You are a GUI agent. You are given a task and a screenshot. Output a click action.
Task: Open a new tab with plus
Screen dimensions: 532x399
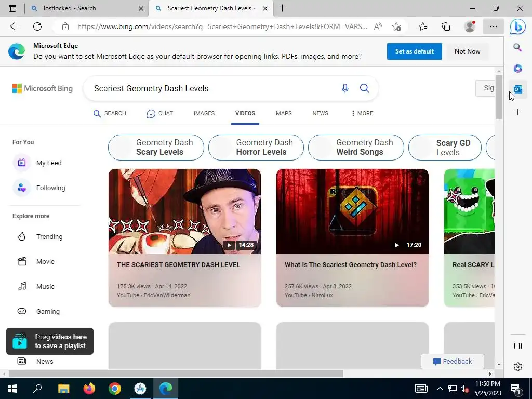(282, 8)
